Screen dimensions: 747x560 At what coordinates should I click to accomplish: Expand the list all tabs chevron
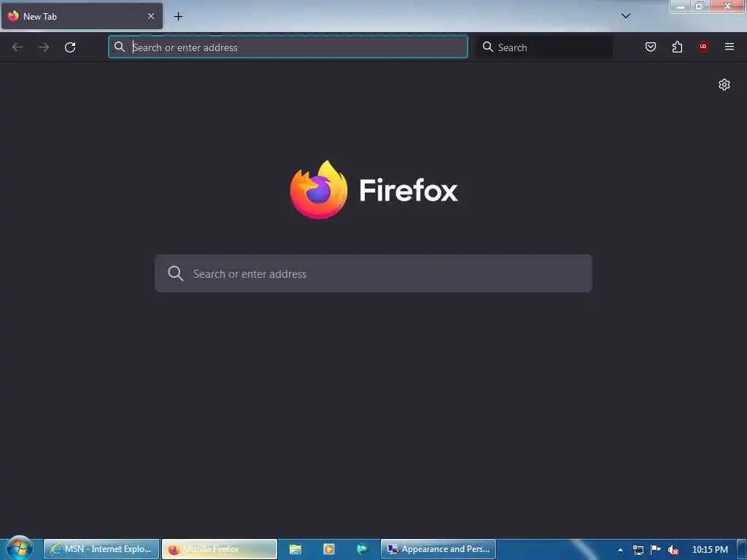pos(626,16)
